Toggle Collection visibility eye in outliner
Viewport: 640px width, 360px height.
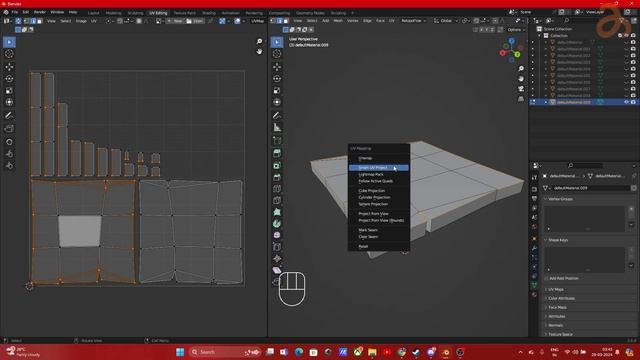(627, 36)
